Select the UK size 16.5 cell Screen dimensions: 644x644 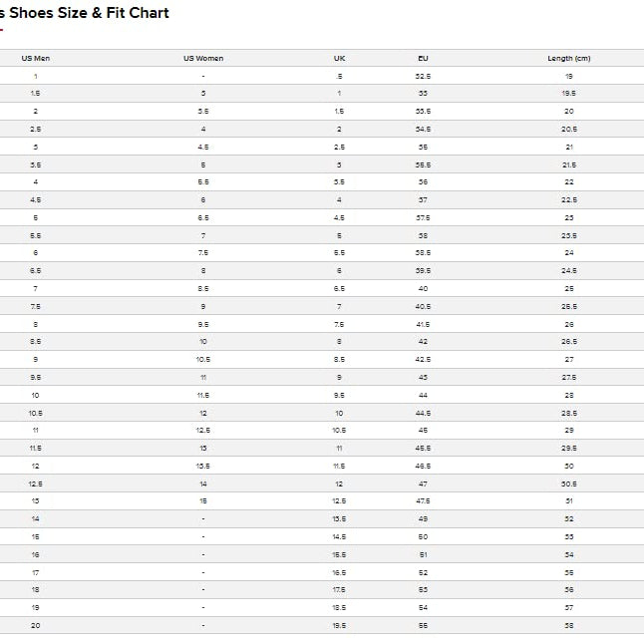tap(339, 572)
